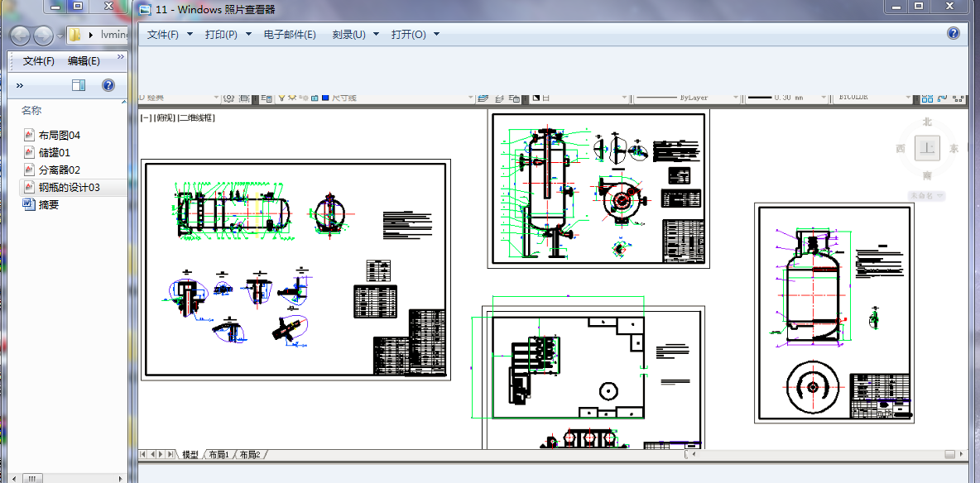The image size is (980, 483).
Task: Click the layer match icon
Action: pos(514,98)
